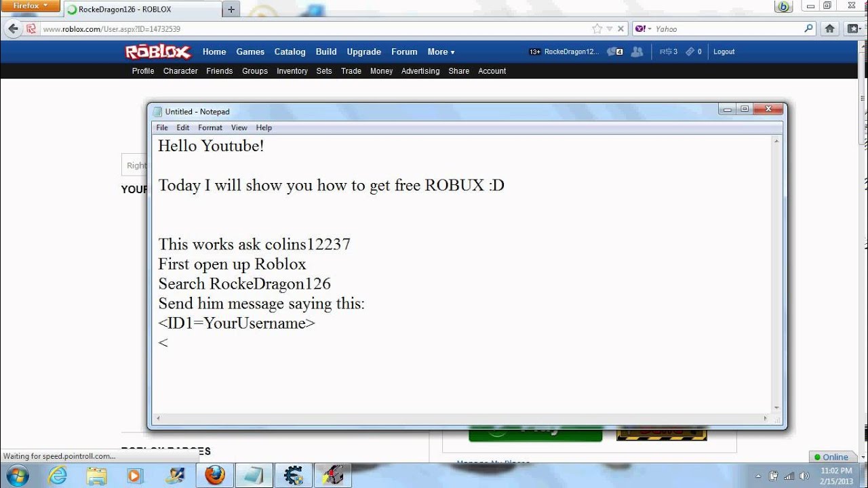Open the View menu in Notepad
This screenshot has height=488, width=868.
point(239,127)
